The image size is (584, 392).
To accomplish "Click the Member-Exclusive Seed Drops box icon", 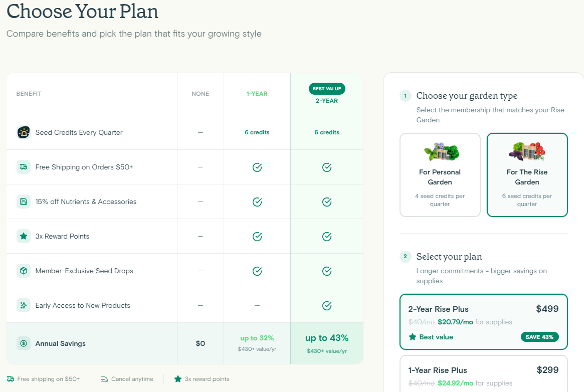I will click(24, 271).
